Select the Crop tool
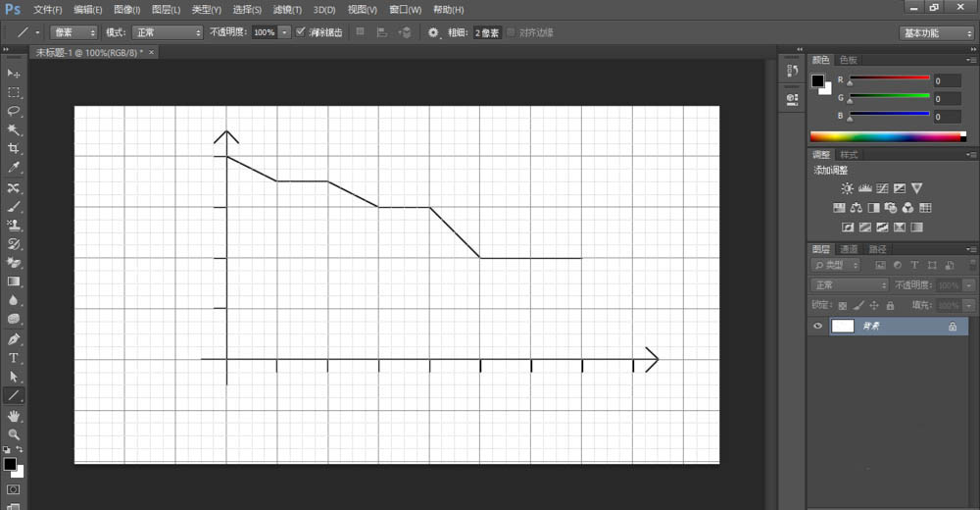This screenshot has width=980, height=510. click(x=13, y=148)
